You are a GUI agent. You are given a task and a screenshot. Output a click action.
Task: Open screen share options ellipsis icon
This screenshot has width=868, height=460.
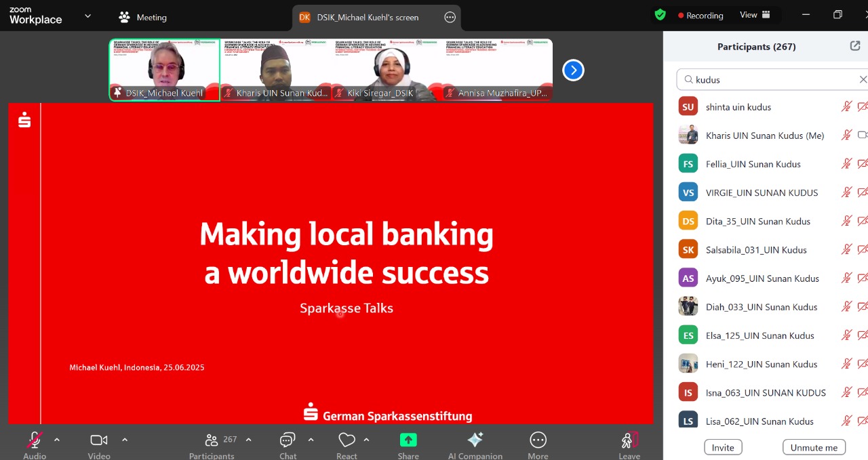tap(450, 17)
